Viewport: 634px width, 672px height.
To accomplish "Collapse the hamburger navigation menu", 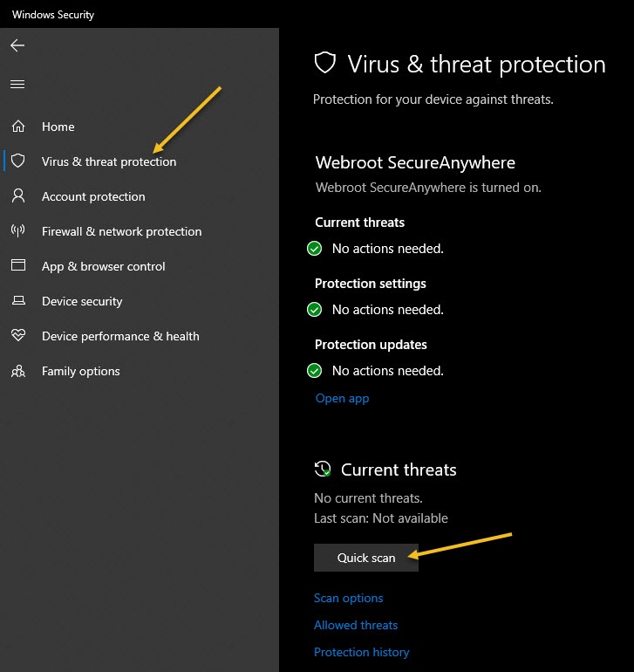I will [17, 85].
